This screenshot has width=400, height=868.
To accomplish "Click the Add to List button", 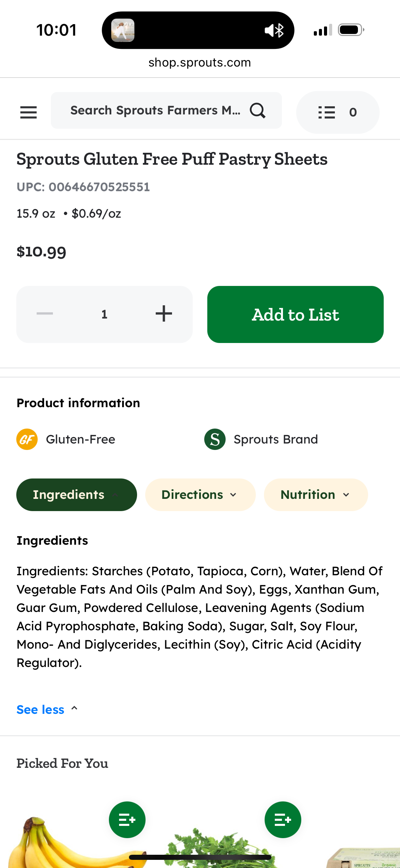I will (x=295, y=314).
